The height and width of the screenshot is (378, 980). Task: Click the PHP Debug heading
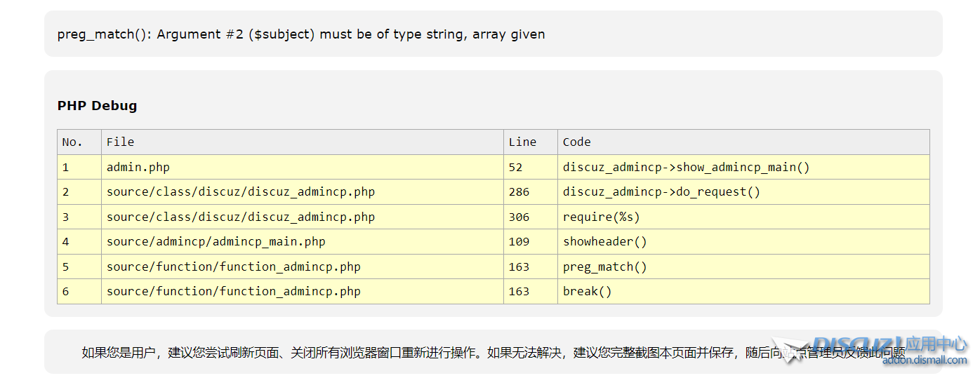97,106
